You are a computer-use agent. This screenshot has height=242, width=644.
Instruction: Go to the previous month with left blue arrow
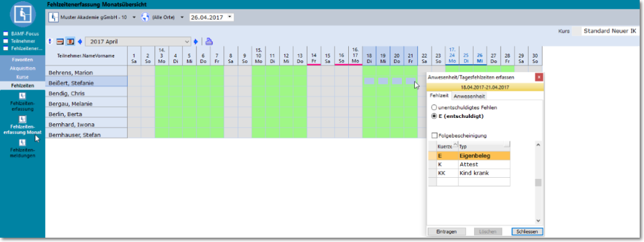pos(80,41)
